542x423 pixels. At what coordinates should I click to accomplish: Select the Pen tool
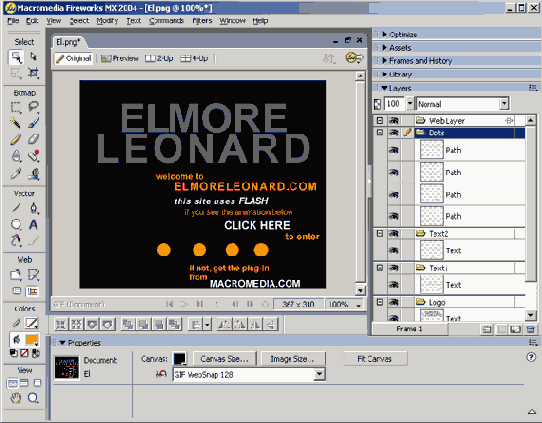tap(34, 208)
